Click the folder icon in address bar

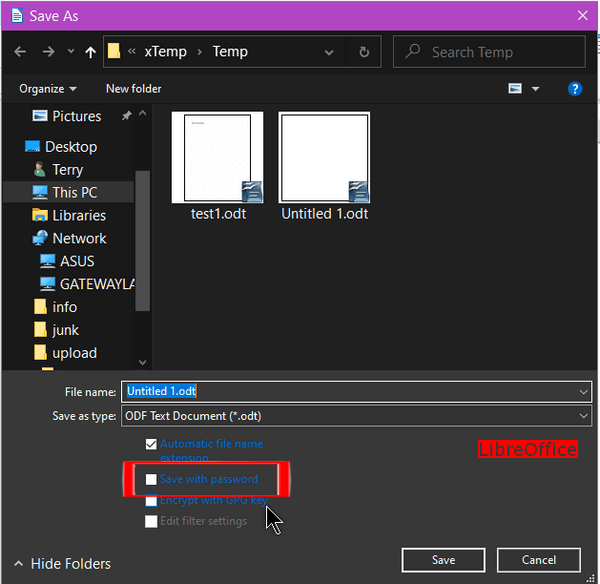point(114,51)
